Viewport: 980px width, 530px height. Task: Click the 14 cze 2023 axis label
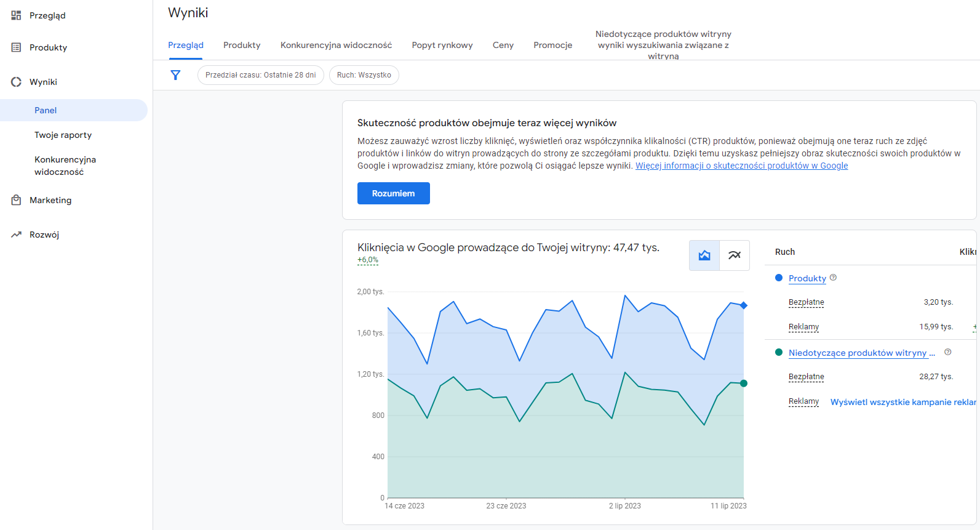pos(404,506)
